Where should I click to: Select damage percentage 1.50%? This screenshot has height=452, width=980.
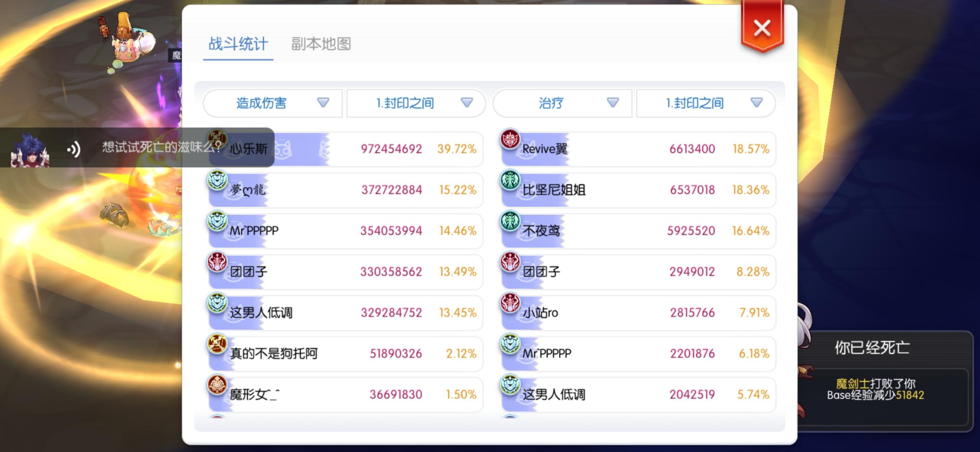tap(461, 395)
